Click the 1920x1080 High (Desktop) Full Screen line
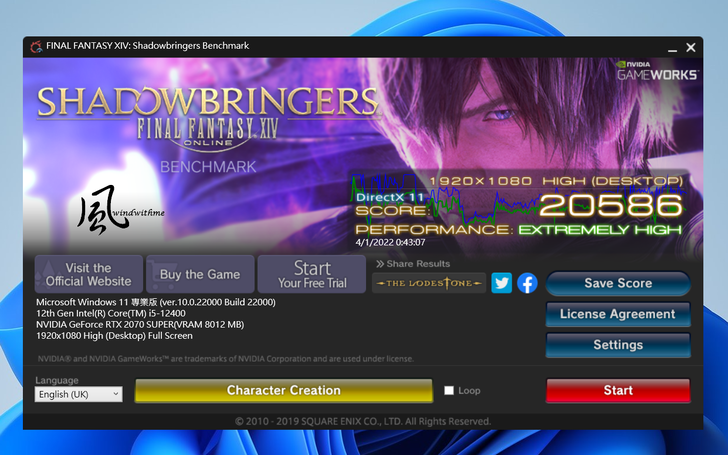Viewport: 728px width, 455px height. point(114,336)
